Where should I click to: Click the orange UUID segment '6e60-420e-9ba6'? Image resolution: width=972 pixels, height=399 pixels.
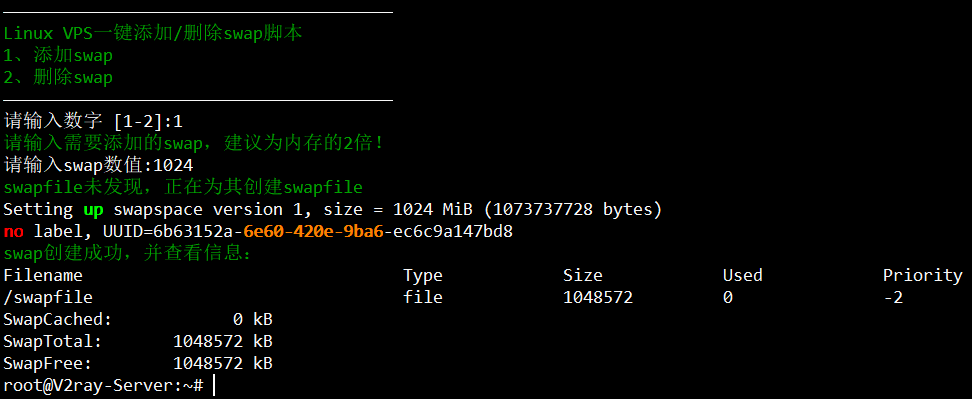[x=313, y=232]
